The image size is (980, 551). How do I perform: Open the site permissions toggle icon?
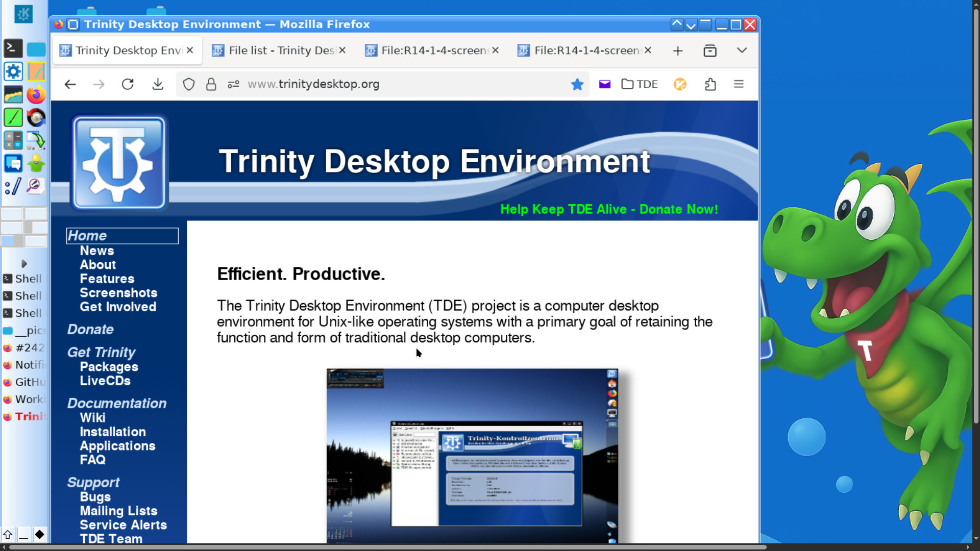(233, 84)
